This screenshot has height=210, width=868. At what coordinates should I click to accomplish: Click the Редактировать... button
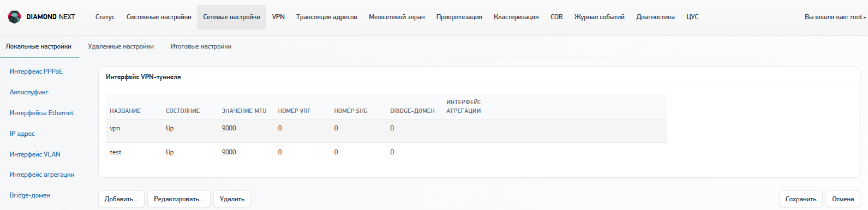(x=179, y=199)
